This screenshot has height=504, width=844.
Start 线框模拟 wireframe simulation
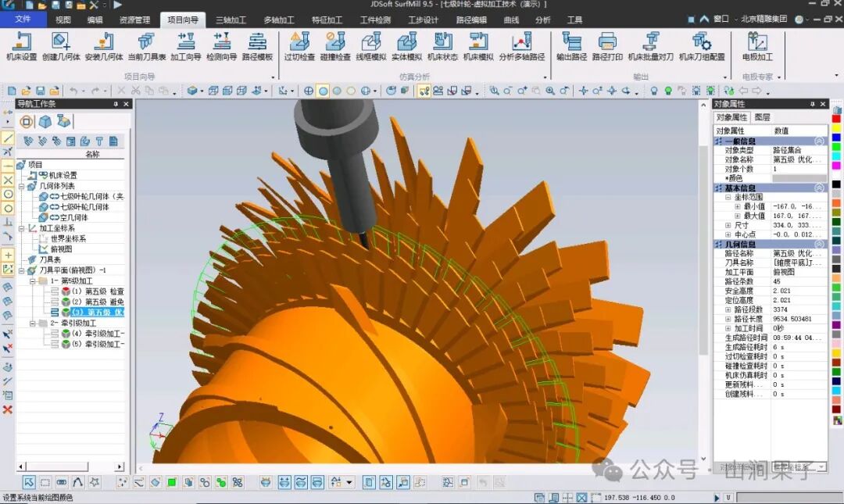pos(371,47)
